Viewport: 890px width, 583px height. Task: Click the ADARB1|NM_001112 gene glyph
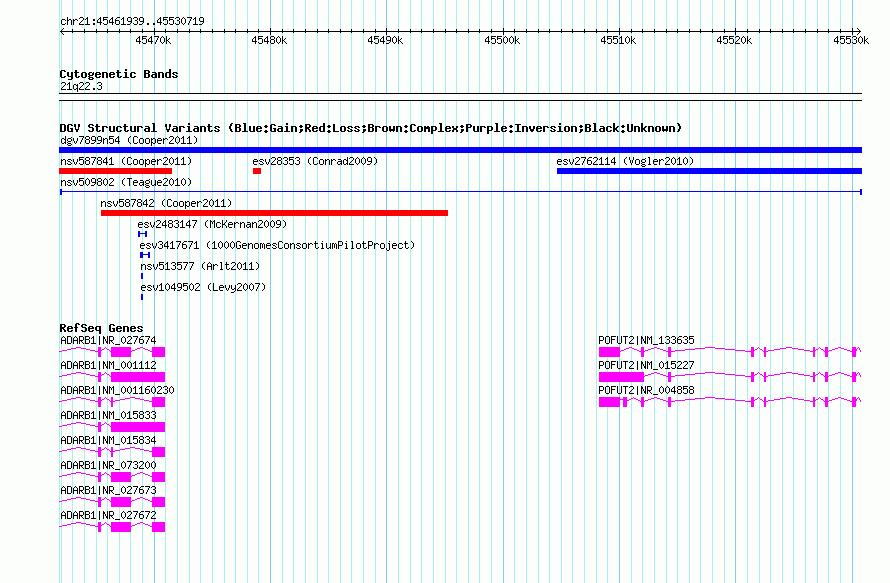(112, 377)
